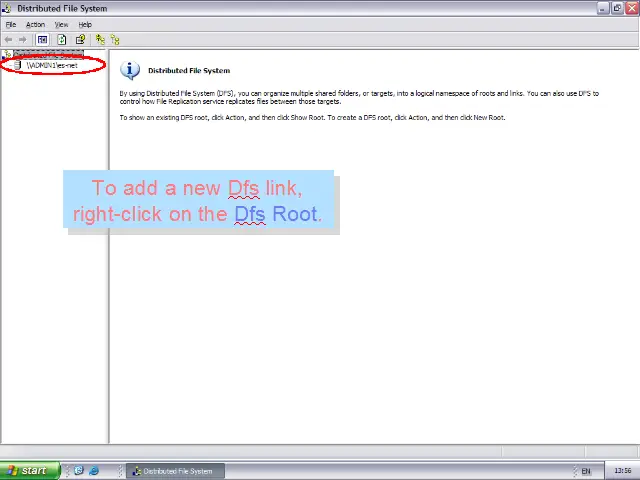The image size is (640, 480).
Task: Open Internet Explorer from quick launch
Action: pos(94,471)
